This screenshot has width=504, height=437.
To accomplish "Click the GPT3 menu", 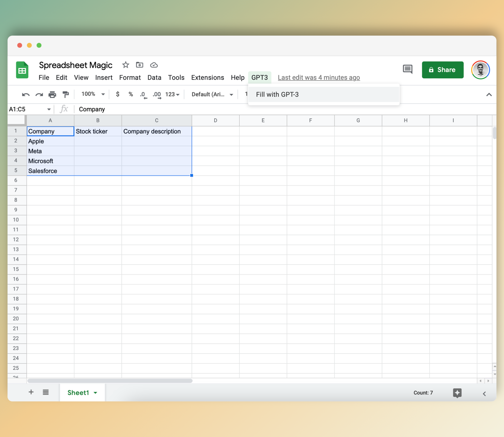I will (x=259, y=77).
